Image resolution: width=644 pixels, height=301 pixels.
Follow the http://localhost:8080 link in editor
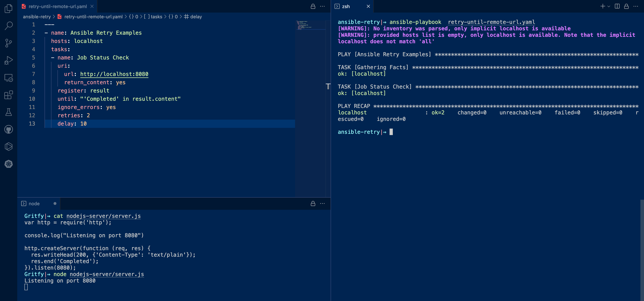114,74
